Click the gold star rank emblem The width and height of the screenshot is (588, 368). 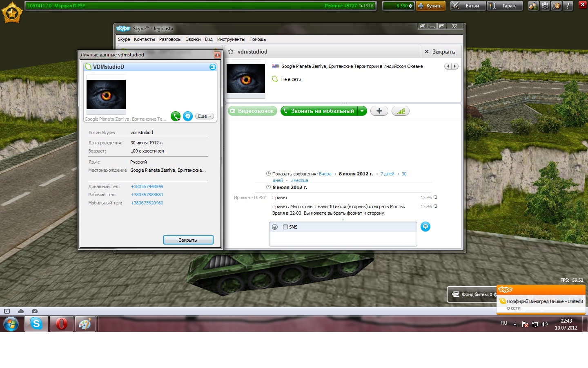pos(12,13)
